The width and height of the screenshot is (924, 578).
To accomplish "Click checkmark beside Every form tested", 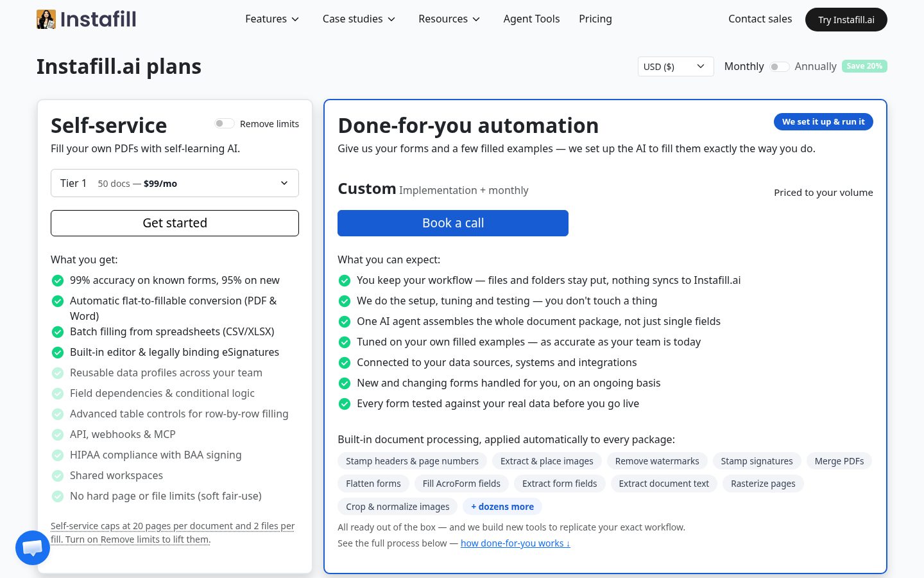I will pyautogui.click(x=345, y=404).
